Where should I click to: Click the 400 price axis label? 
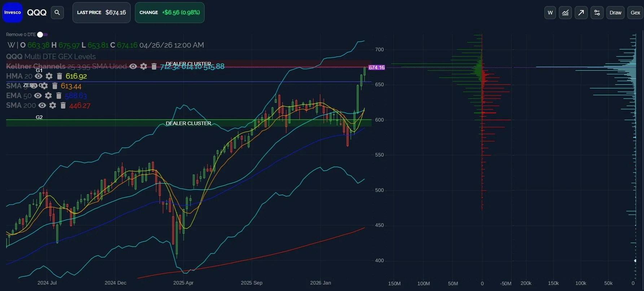(380, 260)
